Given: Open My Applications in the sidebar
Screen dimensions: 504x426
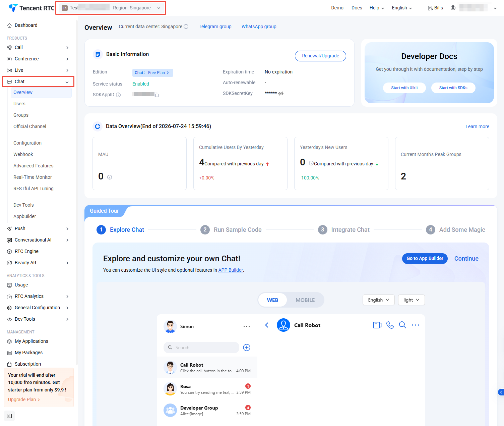Looking at the screenshot, I should tap(31, 341).
